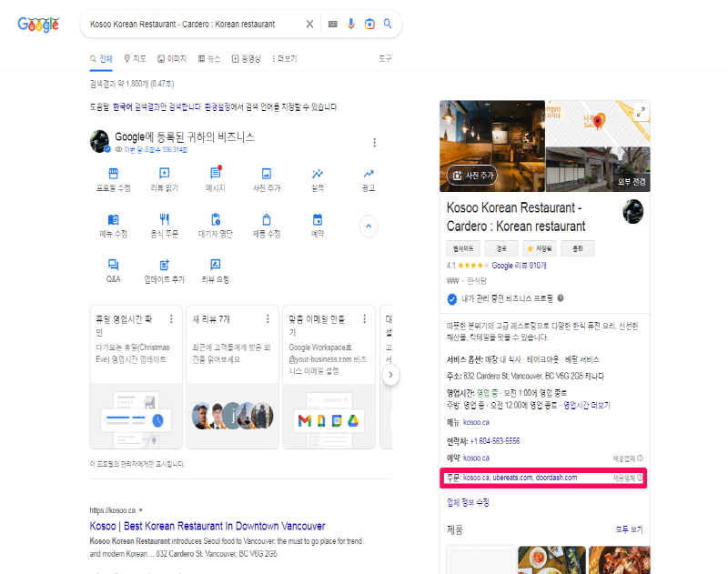Click the 프로필 수정 (edit profile) icon
This screenshot has width=728, height=574.
114,173
